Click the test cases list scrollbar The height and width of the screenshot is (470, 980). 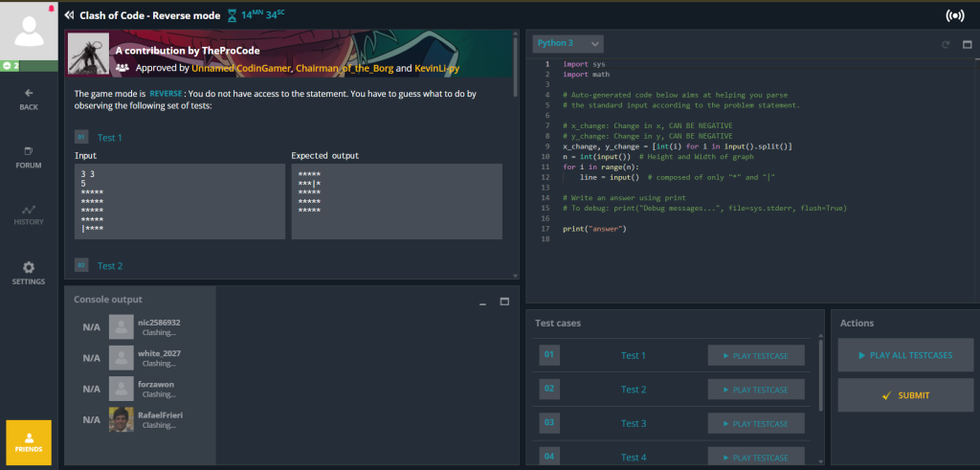point(820,375)
